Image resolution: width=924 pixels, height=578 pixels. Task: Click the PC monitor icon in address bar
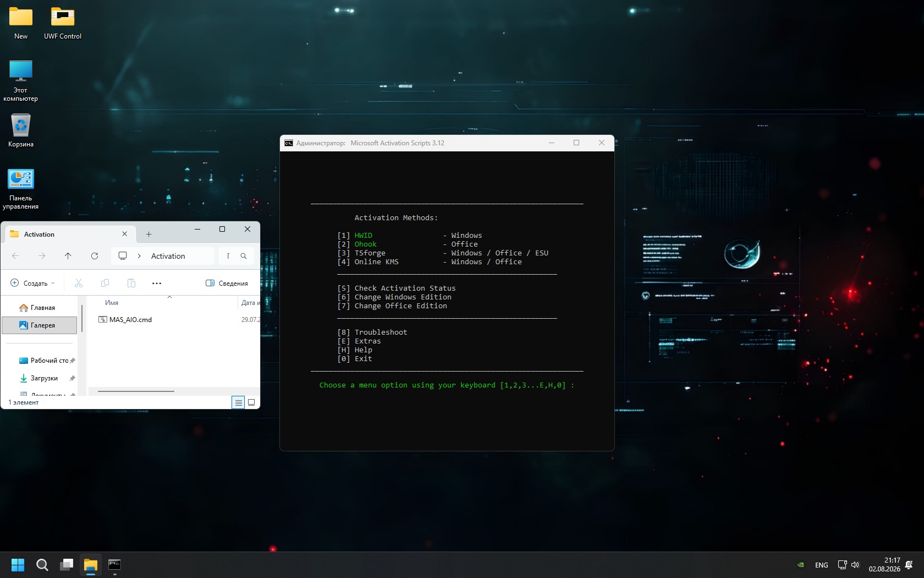123,256
